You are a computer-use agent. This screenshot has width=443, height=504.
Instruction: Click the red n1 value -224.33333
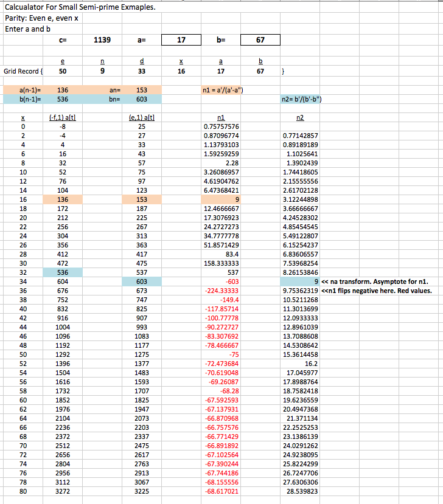(x=222, y=291)
